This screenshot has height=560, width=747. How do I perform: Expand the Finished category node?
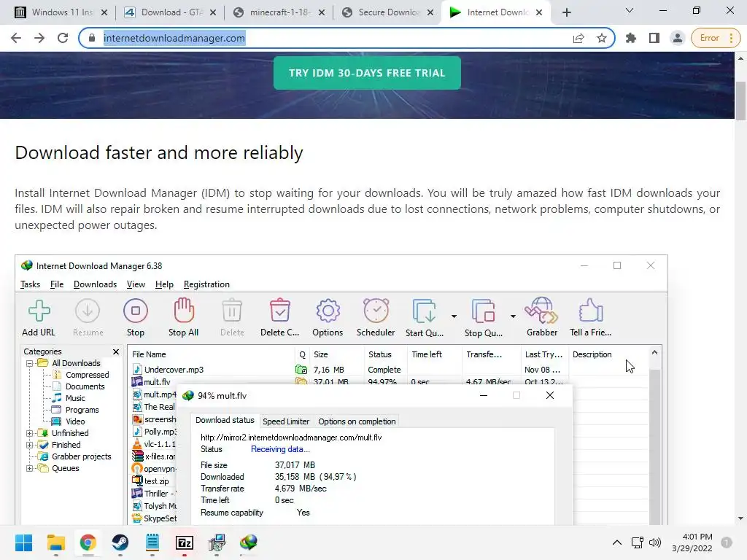pos(29,446)
